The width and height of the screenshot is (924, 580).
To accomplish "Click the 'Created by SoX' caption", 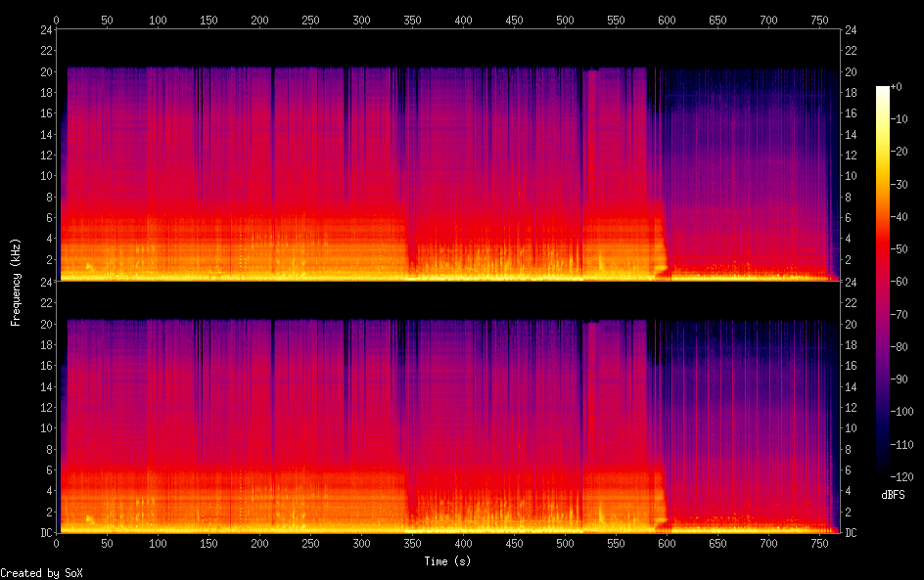I will (x=41, y=573).
